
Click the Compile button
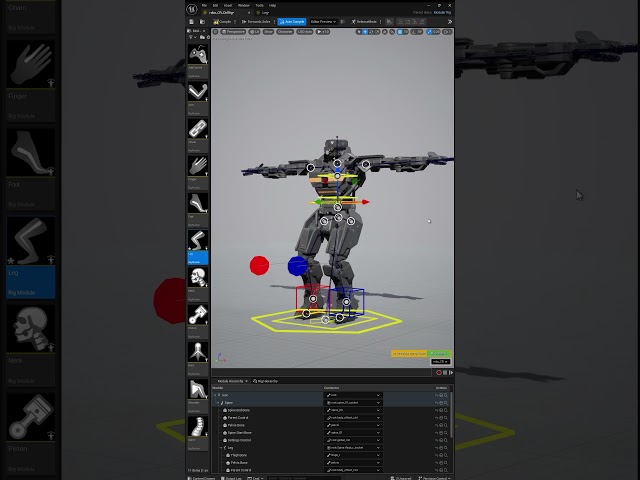tap(223, 22)
